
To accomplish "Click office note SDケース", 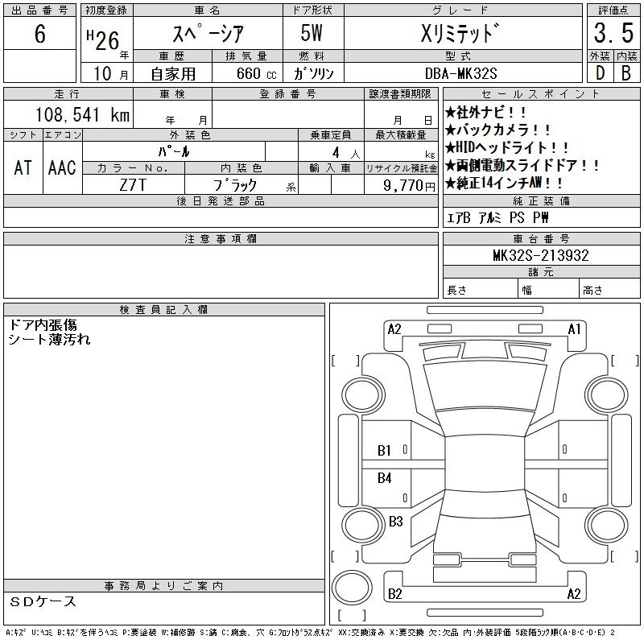I will click(43, 601).
